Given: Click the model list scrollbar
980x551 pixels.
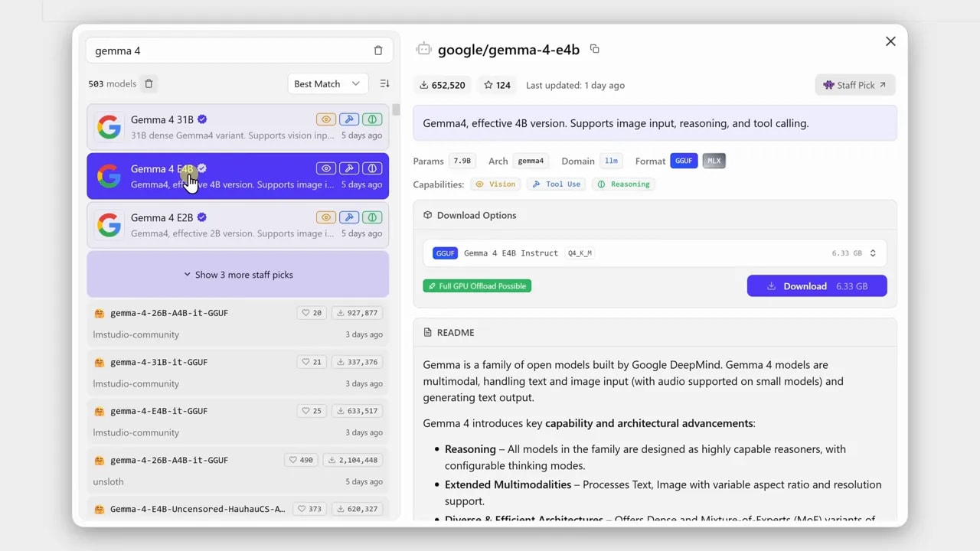Looking at the screenshot, I should coord(396,109).
